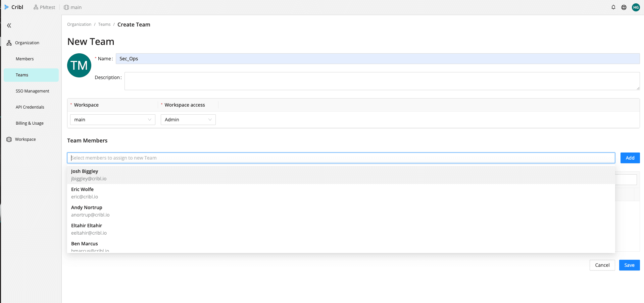The height and width of the screenshot is (303, 644).
Task: Collapse the sidebar with double chevron
Action: pyautogui.click(x=9, y=25)
